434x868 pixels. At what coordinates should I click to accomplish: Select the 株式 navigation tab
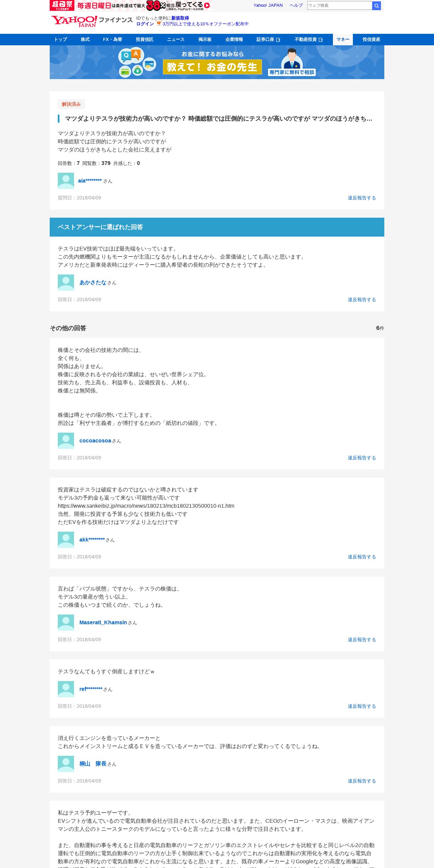[85, 40]
